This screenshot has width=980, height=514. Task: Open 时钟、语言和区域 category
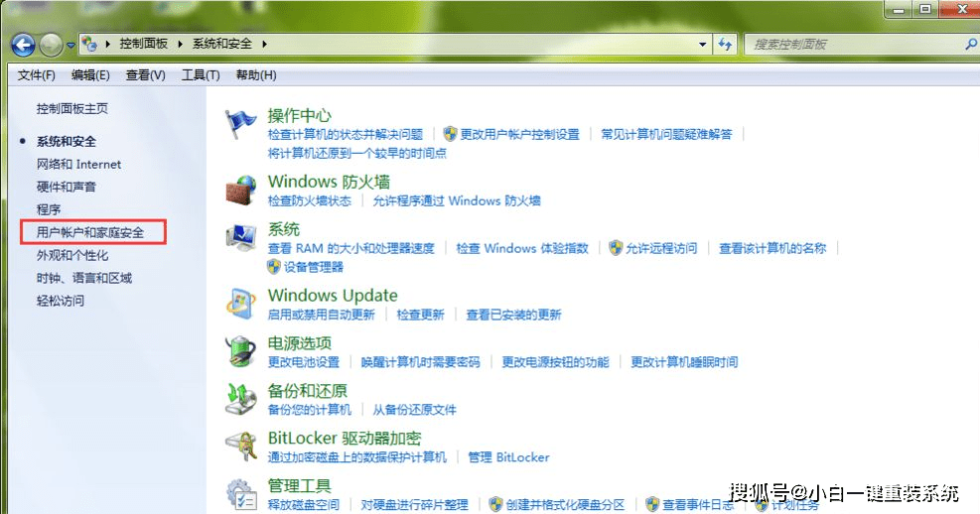84,278
